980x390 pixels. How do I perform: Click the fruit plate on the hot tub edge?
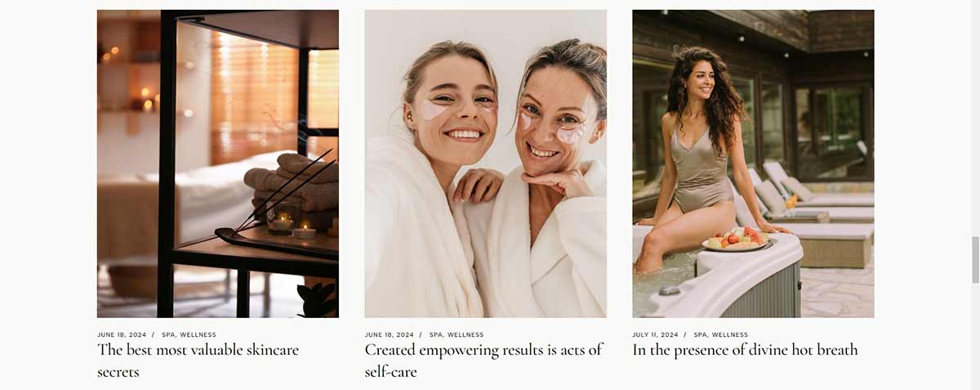736,240
